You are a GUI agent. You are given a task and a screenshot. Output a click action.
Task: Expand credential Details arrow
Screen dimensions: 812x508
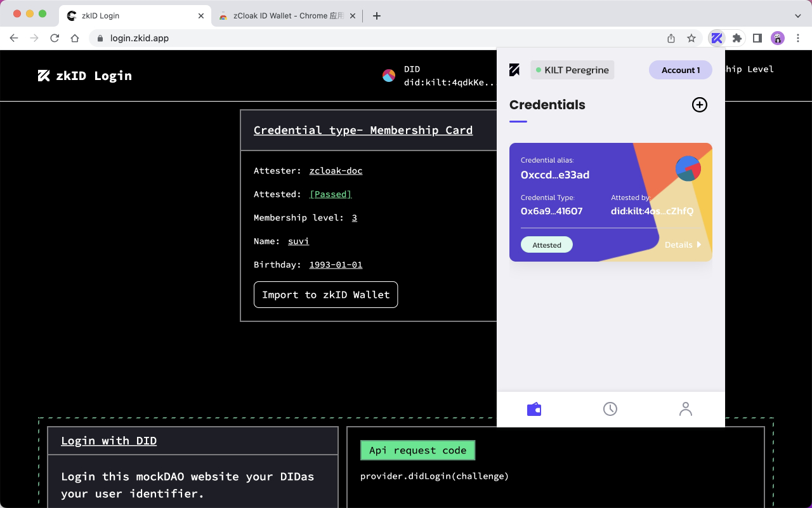coord(683,244)
